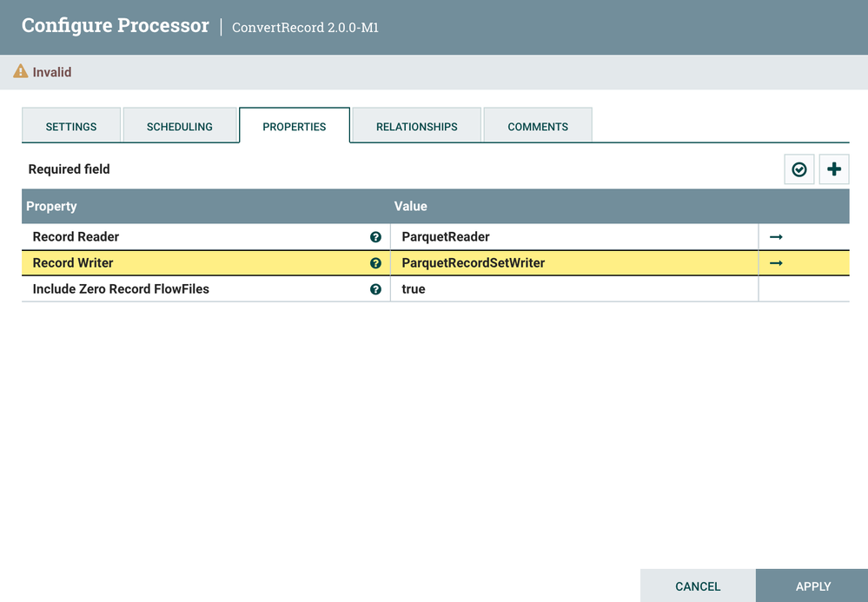Click the Required field label

point(70,169)
